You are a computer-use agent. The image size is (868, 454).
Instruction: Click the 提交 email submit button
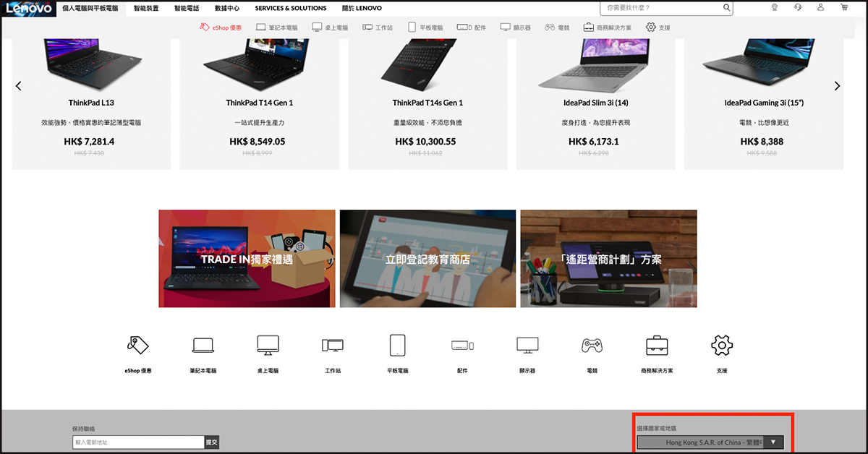pos(211,442)
